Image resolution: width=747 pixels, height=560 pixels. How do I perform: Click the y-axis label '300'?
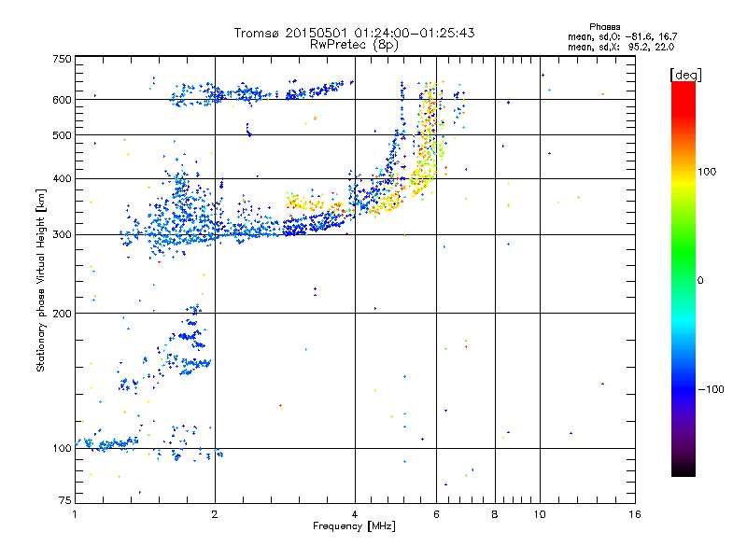tap(62, 234)
